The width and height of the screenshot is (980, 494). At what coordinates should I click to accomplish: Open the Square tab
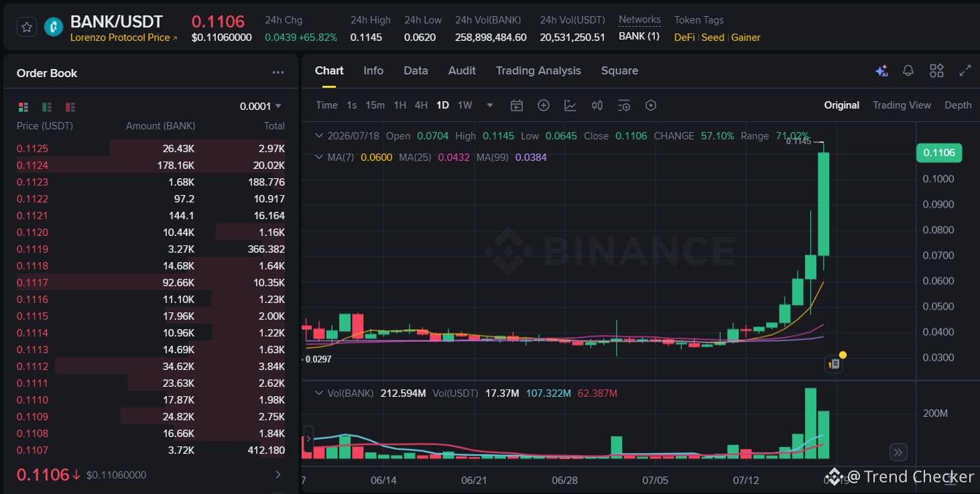coord(619,71)
